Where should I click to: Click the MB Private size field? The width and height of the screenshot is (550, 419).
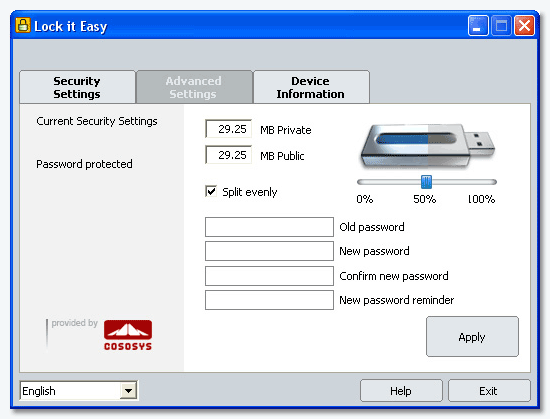click(x=228, y=129)
